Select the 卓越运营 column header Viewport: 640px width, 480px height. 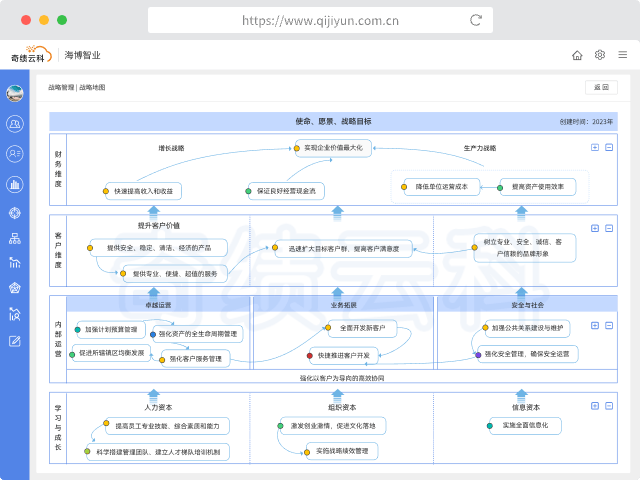click(158, 304)
